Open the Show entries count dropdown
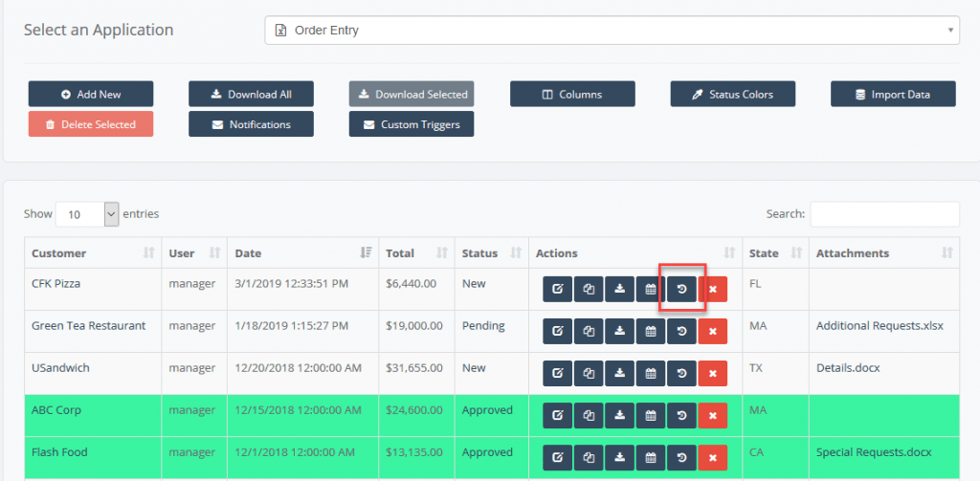Screen dimensions: 980x481 tap(87, 214)
